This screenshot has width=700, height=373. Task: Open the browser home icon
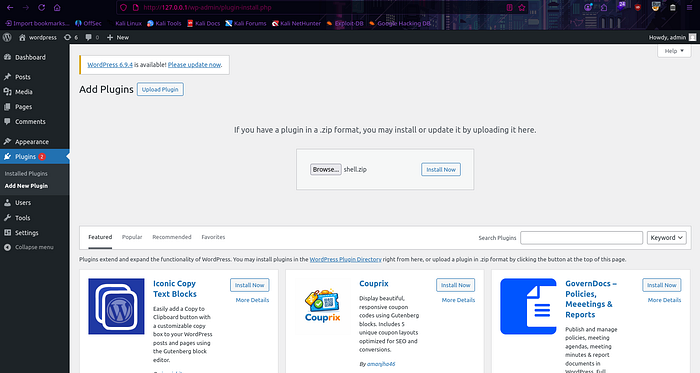point(57,8)
